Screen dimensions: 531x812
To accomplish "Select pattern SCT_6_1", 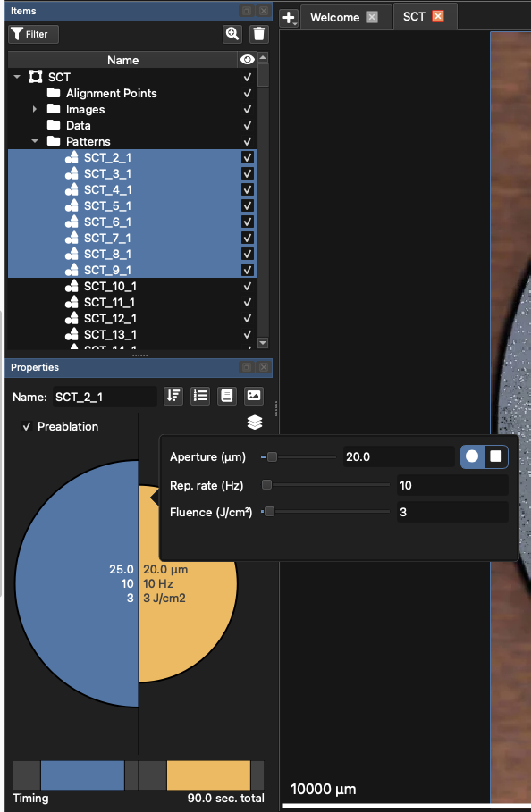I will 108,222.
